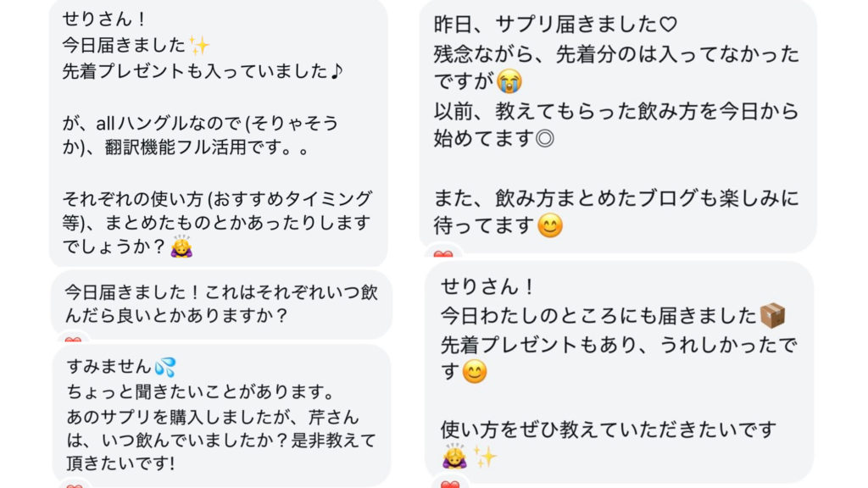Click the bowing emoji below 教えていただきたいです
This screenshot has height=488, width=868.
coord(454,457)
